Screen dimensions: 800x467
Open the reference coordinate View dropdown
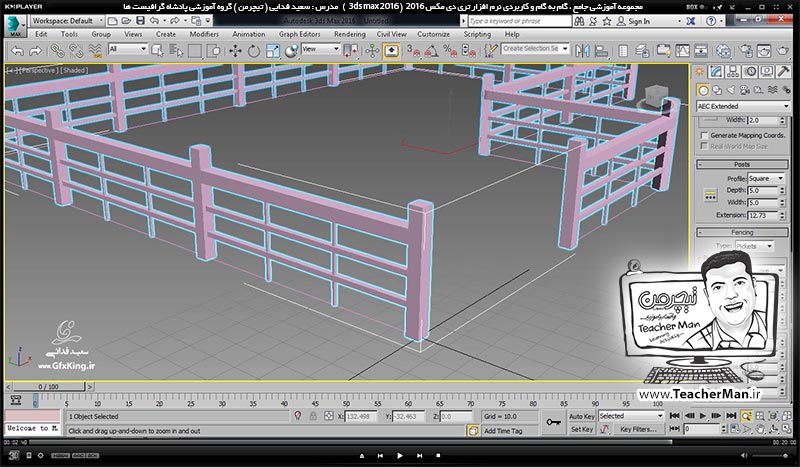pyautogui.click(x=320, y=49)
